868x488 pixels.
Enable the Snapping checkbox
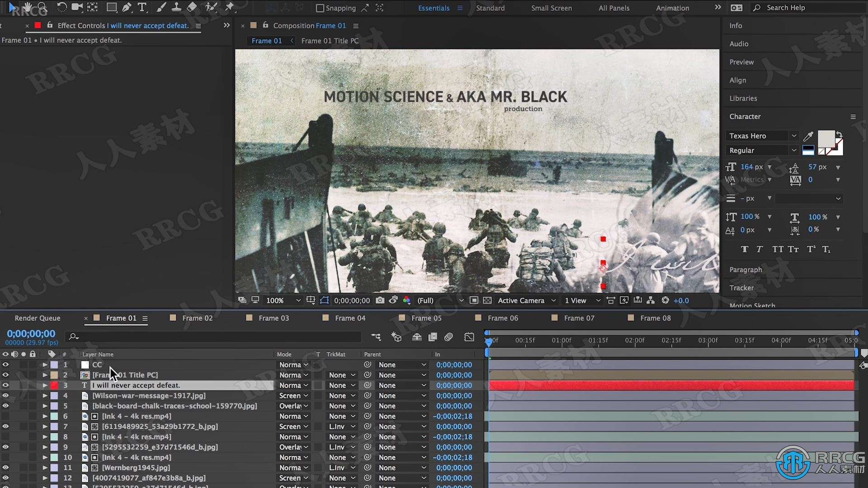[320, 8]
